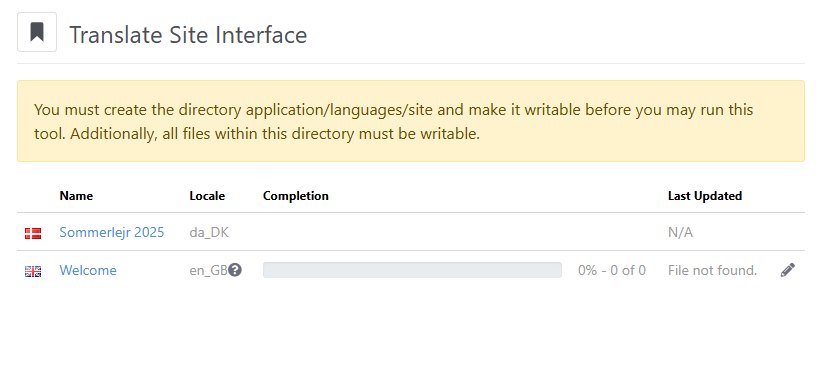
Task: Click the '0% - 0 of 0' completion text
Action: [x=612, y=270]
